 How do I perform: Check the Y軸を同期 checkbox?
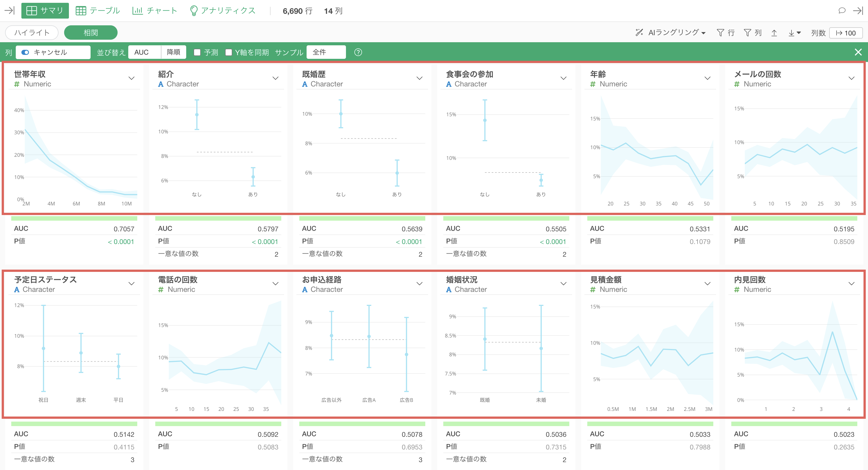tap(228, 52)
